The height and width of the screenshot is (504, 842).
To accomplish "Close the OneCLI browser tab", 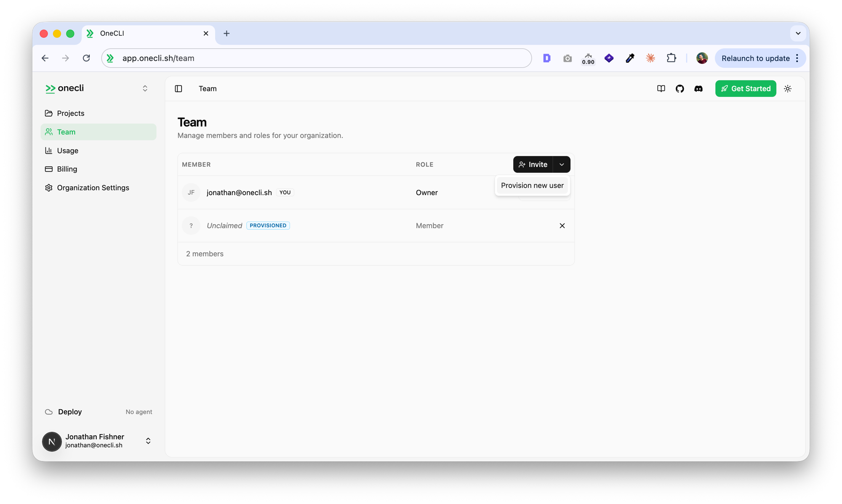I will pyautogui.click(x=206, y=33).
